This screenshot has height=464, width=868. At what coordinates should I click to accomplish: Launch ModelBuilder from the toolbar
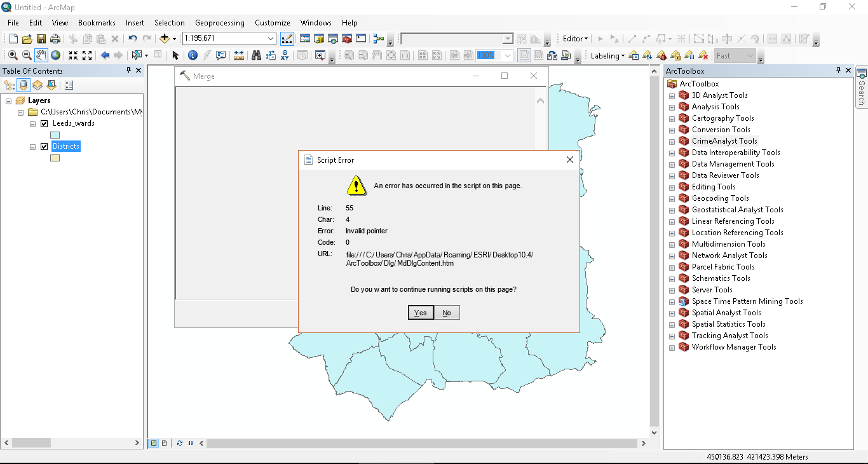[x=379, y=39]
